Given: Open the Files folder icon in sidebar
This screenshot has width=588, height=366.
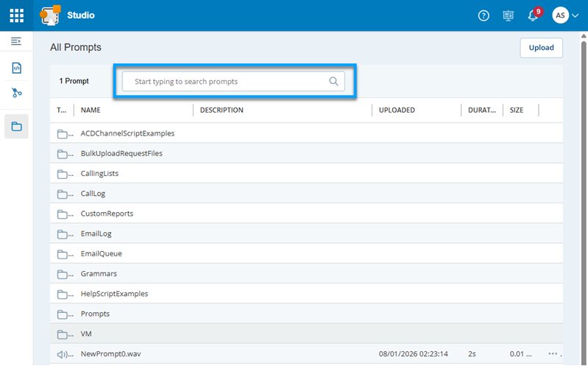Looking at the screenshot, I should (x=16, y=127).
